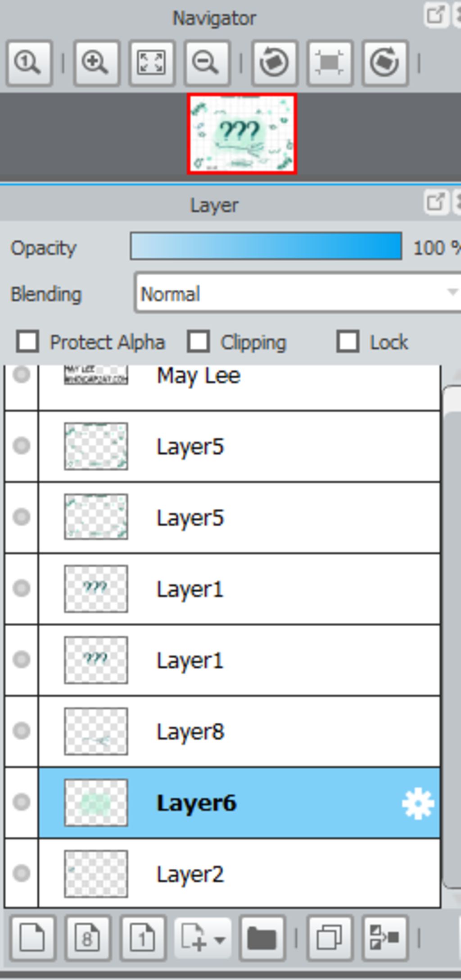Click the Navigator canvas preview thumbnail
Viewport: 461px width, 980px height.
(x=242, y=134)
